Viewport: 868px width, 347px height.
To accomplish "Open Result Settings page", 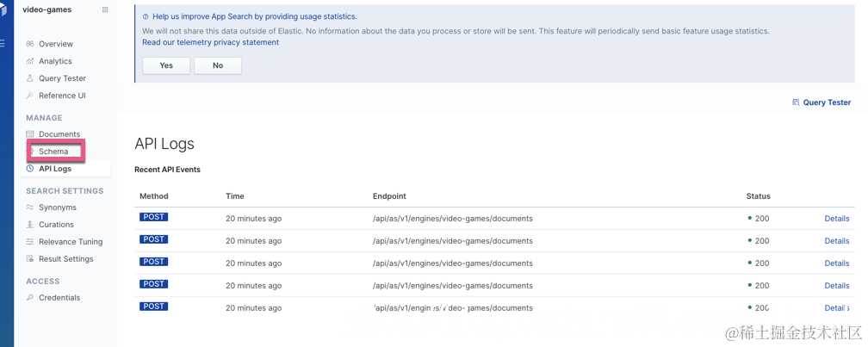I will tap(65, 259).
